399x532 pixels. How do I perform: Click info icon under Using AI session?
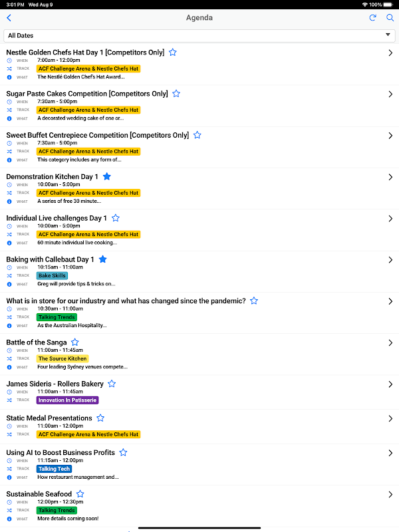coord(9,477)
